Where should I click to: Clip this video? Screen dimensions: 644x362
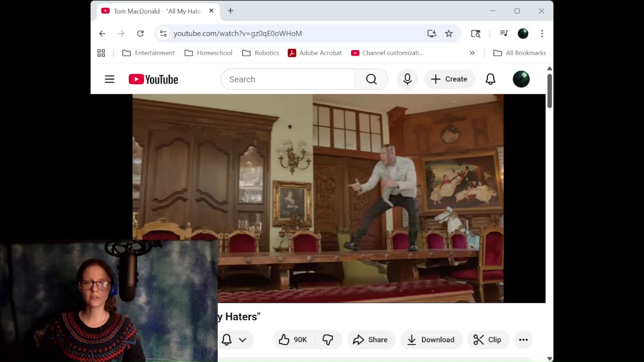point(488,340)
